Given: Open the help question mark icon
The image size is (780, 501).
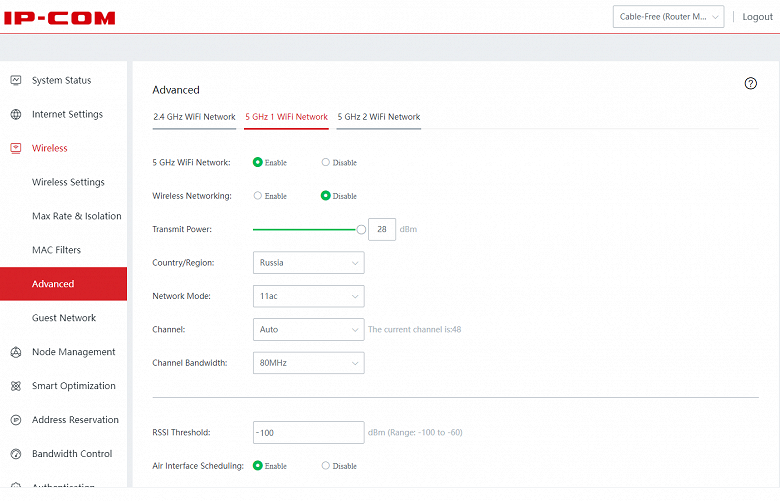Looking at the screenshot, I should [x=751, y=84].
